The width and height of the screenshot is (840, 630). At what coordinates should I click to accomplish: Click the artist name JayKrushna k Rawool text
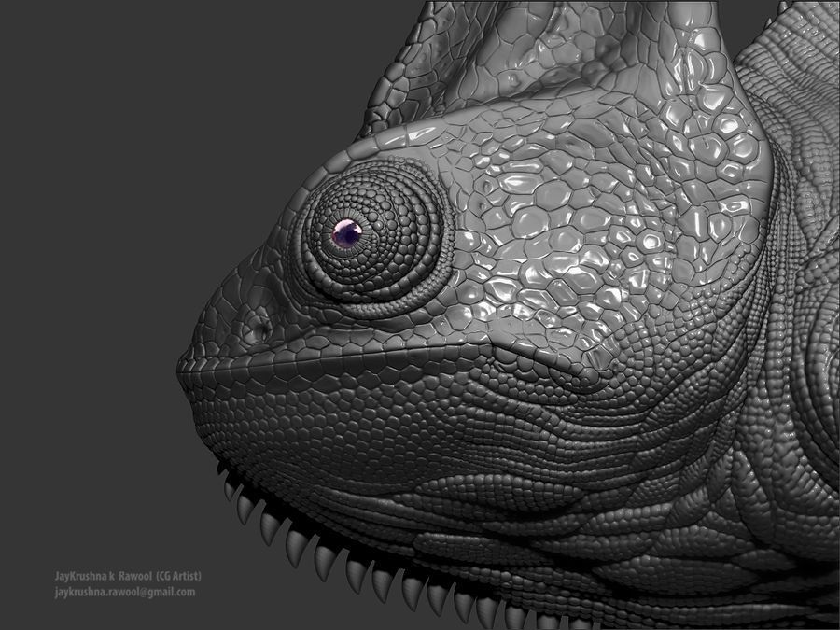pos(104,576)
